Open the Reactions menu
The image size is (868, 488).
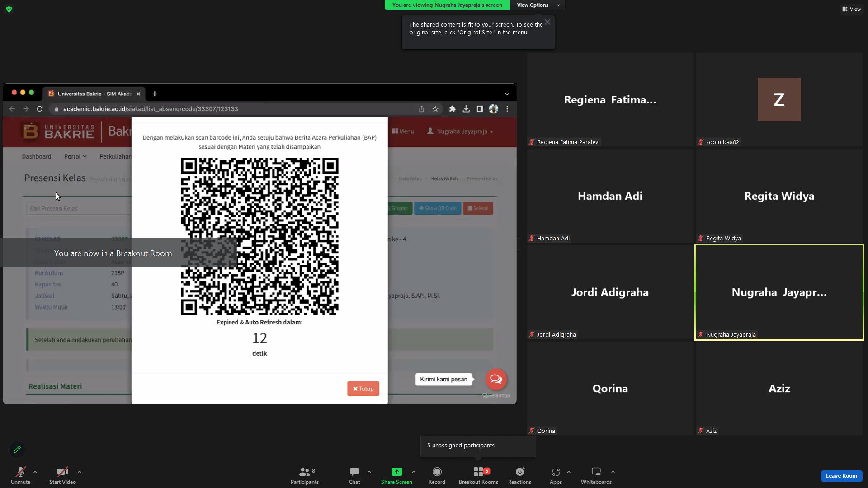(x=519, y=475)
